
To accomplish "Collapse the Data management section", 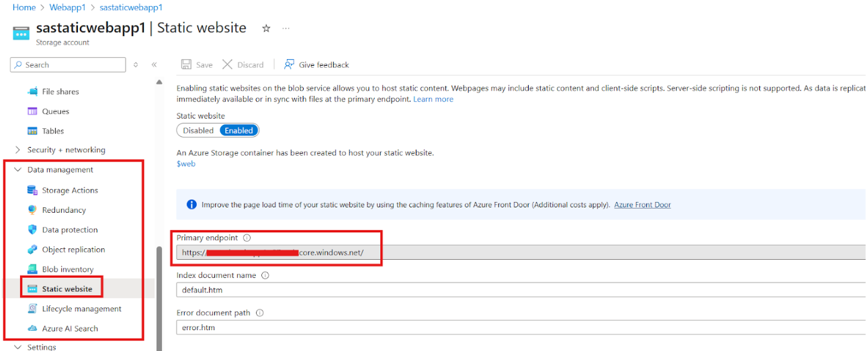I will [17, 170].
